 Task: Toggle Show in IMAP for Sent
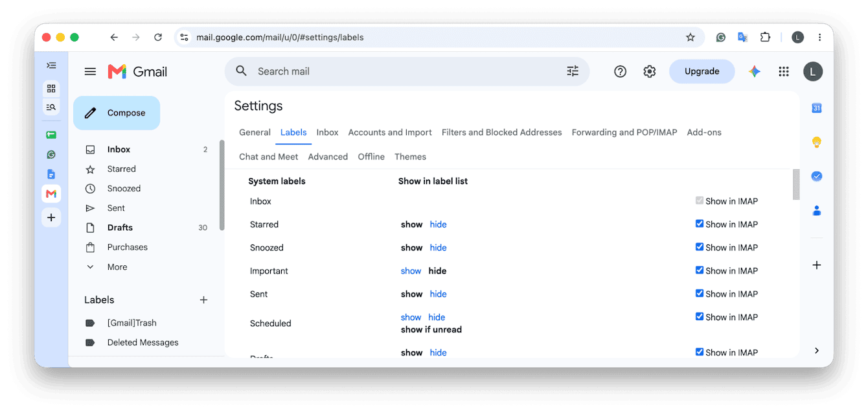(700, 294)
